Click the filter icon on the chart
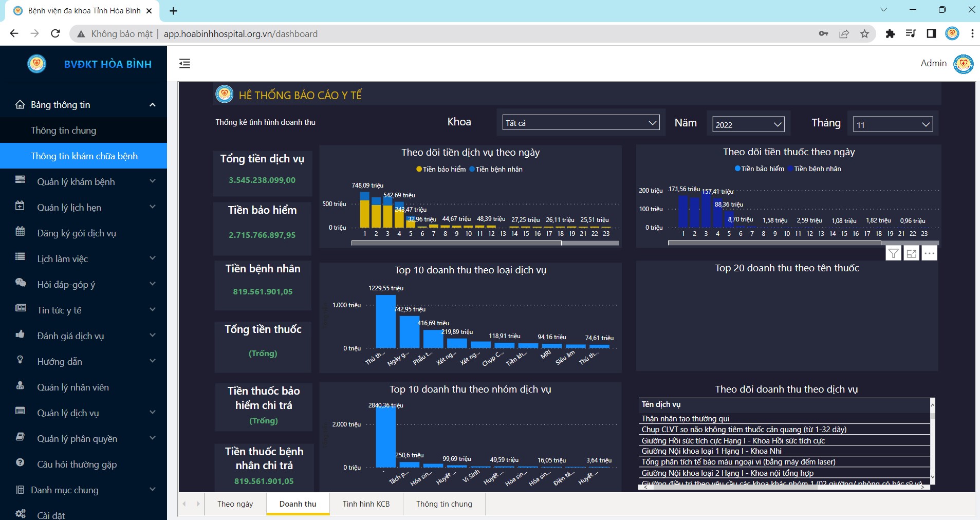This screenshot has width=980, height=520. click(x=894, y=253)
